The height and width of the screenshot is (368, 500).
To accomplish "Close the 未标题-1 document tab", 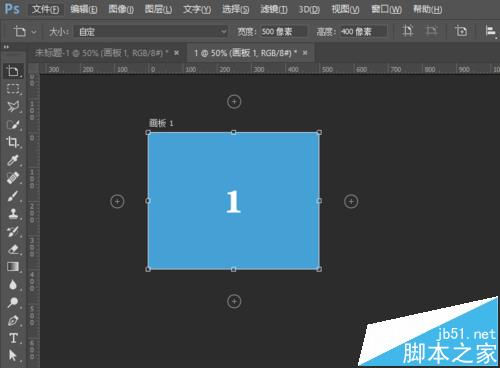I will 177,53.
